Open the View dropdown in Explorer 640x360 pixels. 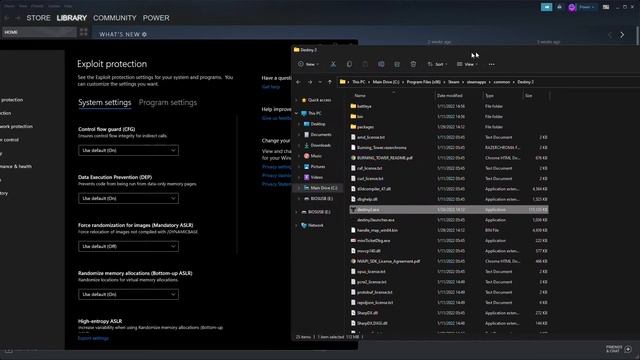467,64
